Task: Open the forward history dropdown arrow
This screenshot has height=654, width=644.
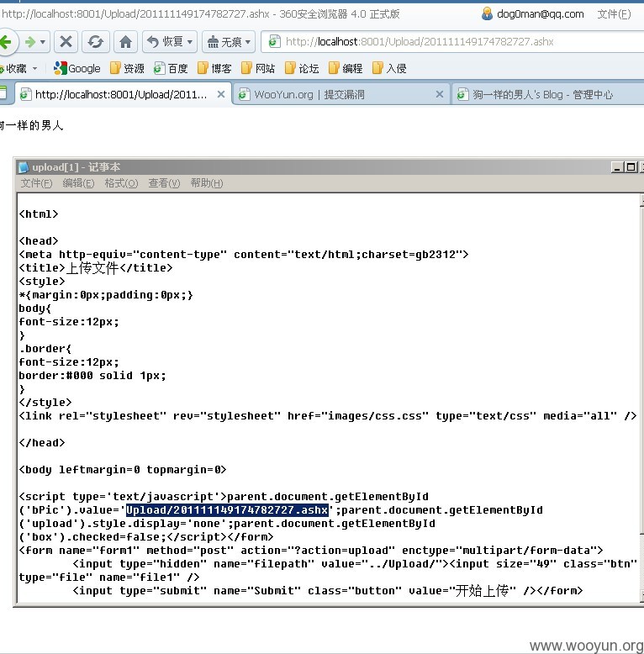Action: point(43,42)
